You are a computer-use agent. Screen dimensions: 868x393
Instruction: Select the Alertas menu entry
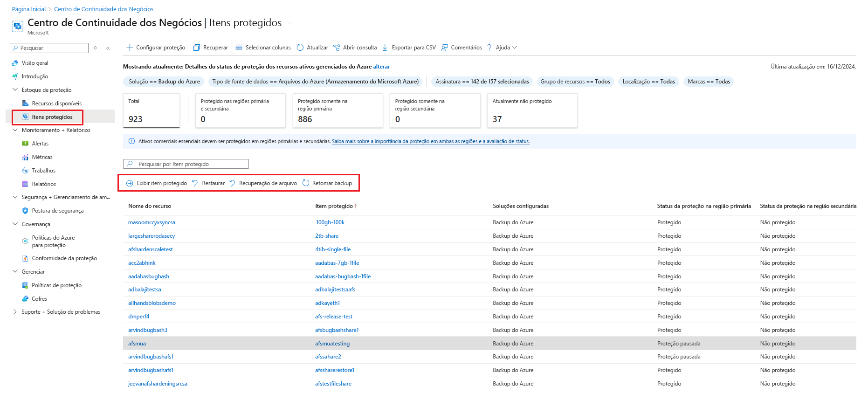click(40, 144)
